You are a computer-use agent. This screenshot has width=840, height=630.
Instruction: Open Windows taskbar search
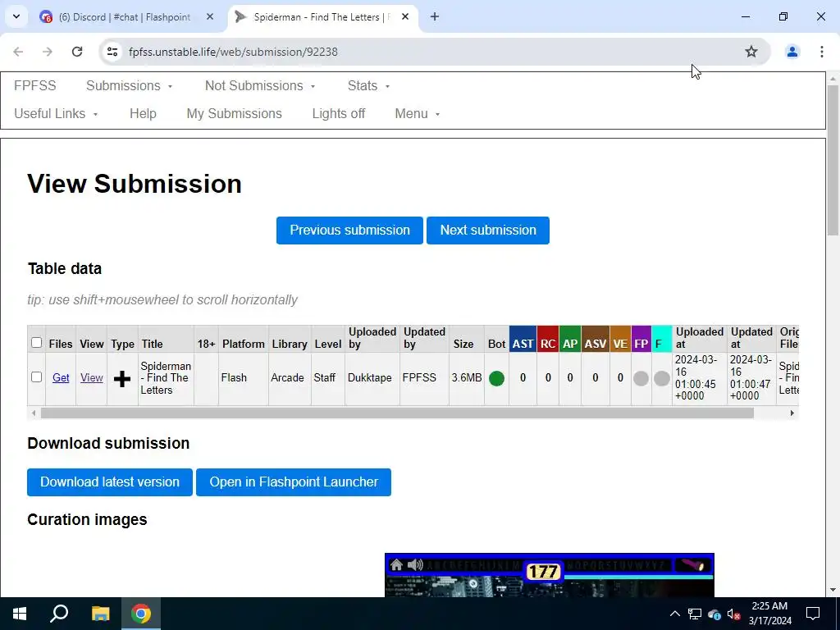(x=59, y=614)
